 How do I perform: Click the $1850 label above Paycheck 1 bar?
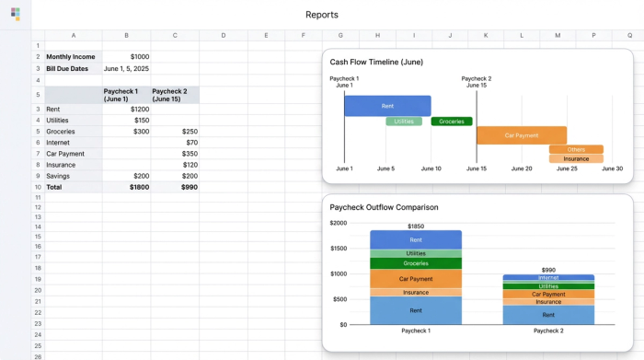point(416,226)
